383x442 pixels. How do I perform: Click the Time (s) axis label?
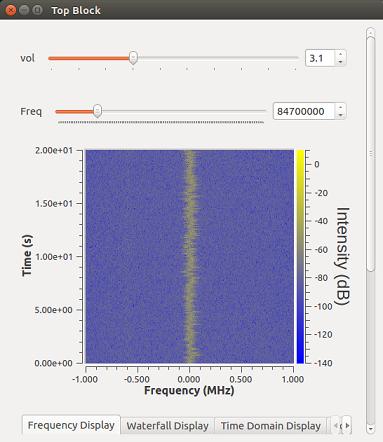click(27, 256)
